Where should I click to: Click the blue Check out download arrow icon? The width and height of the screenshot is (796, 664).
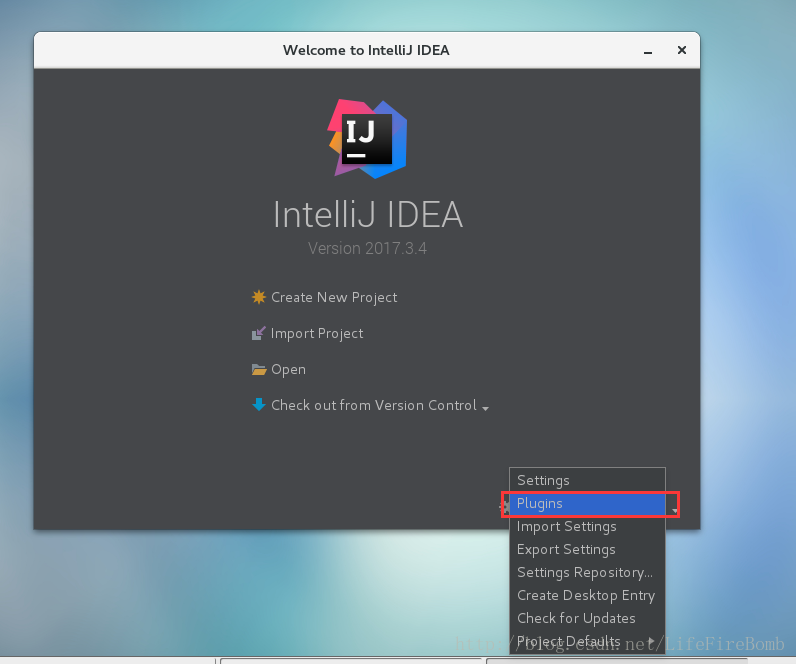click(258, 405)
